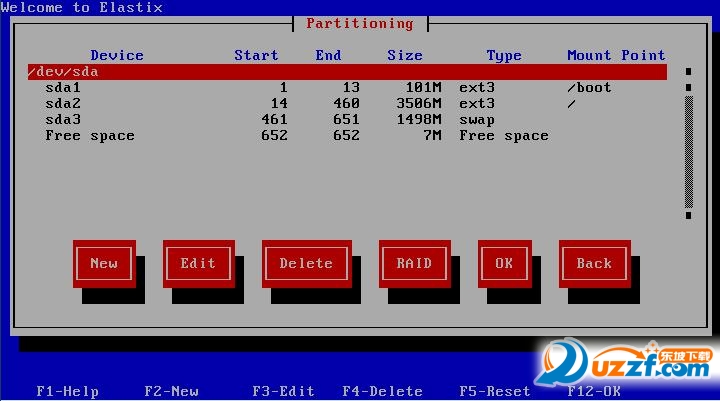Select the sda3 swap partition row

[x=347, y=119]
